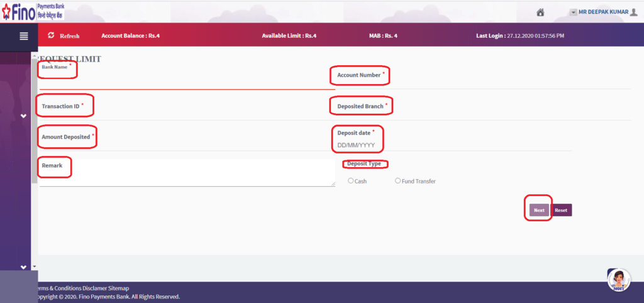Click the REQUEST LIMIT heading

click(x=70, y=59)
